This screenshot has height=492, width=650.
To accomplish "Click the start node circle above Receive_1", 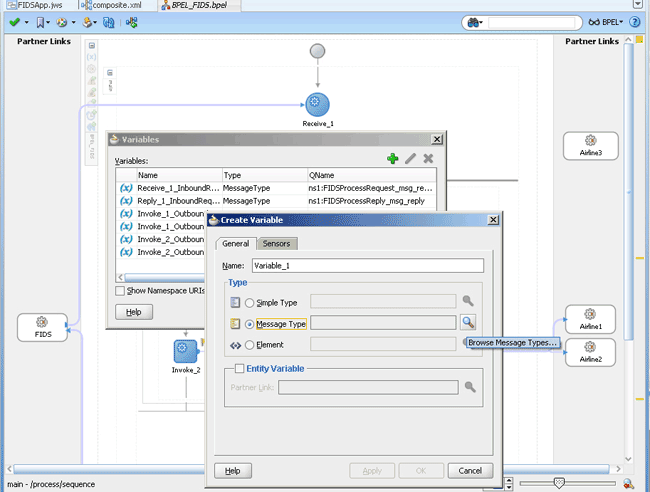I will [x=318, y=51].
